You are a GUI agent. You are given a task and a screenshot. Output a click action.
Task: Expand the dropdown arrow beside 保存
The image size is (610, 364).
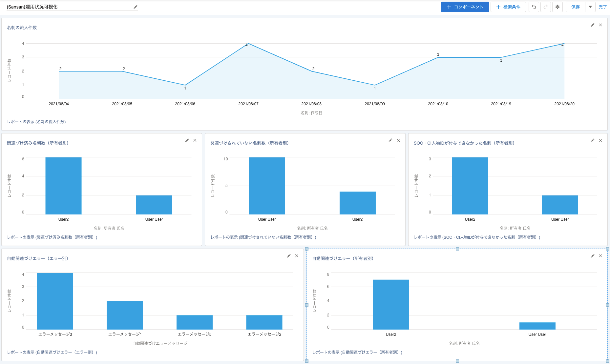590,7
